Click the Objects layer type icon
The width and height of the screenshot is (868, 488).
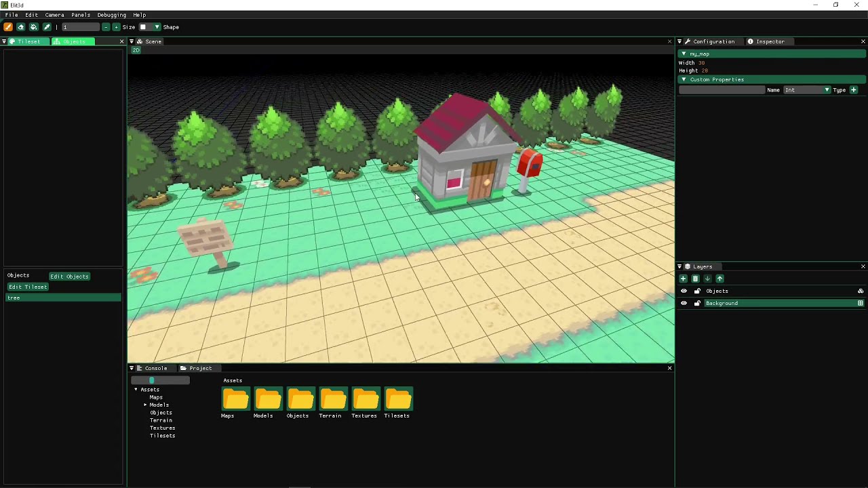[x=861, y=291]
